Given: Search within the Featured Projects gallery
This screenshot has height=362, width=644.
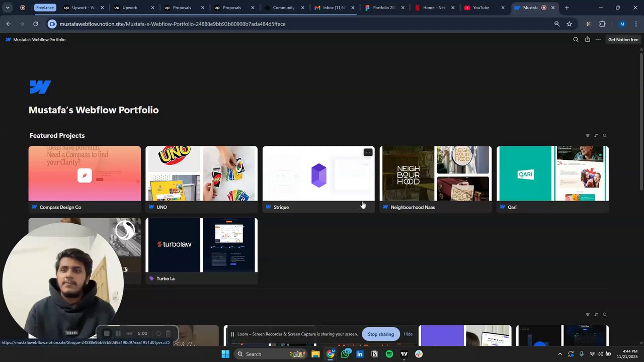Looking at the screenshot, I should pyautogui.click(x=605, y=136).
